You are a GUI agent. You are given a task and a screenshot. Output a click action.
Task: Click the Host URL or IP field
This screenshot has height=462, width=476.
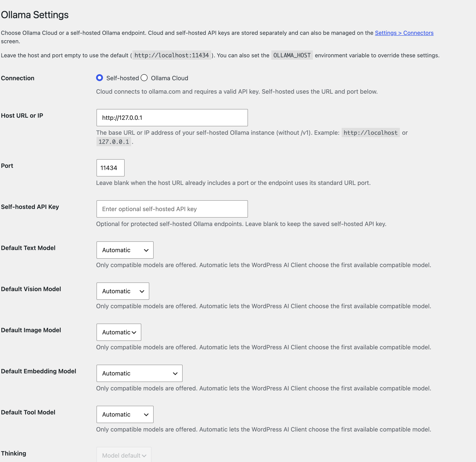pos(172,118)
